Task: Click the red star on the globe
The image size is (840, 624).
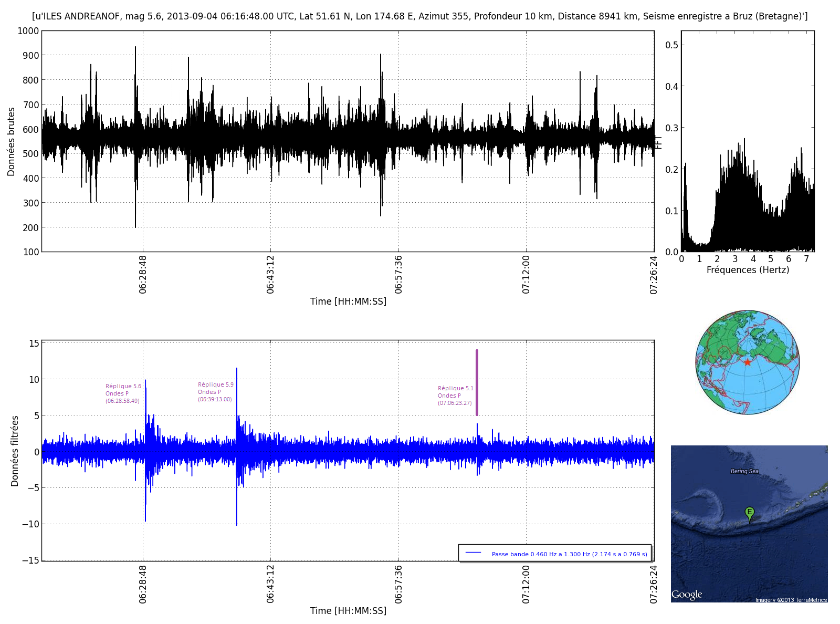Action: click(747, 362)
